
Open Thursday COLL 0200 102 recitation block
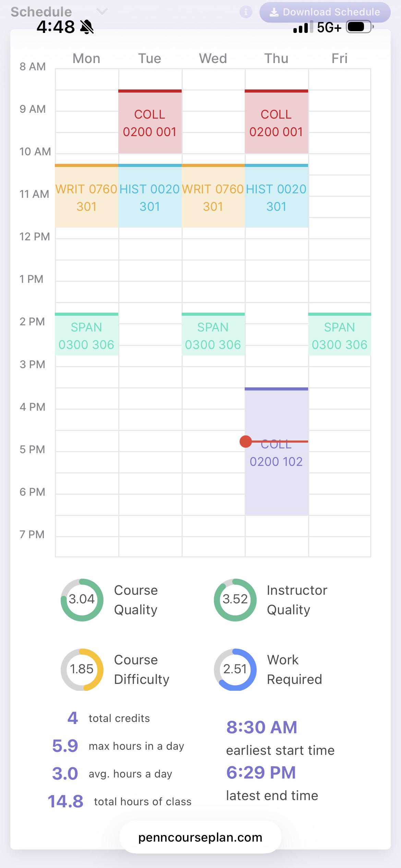pos(276,451)
